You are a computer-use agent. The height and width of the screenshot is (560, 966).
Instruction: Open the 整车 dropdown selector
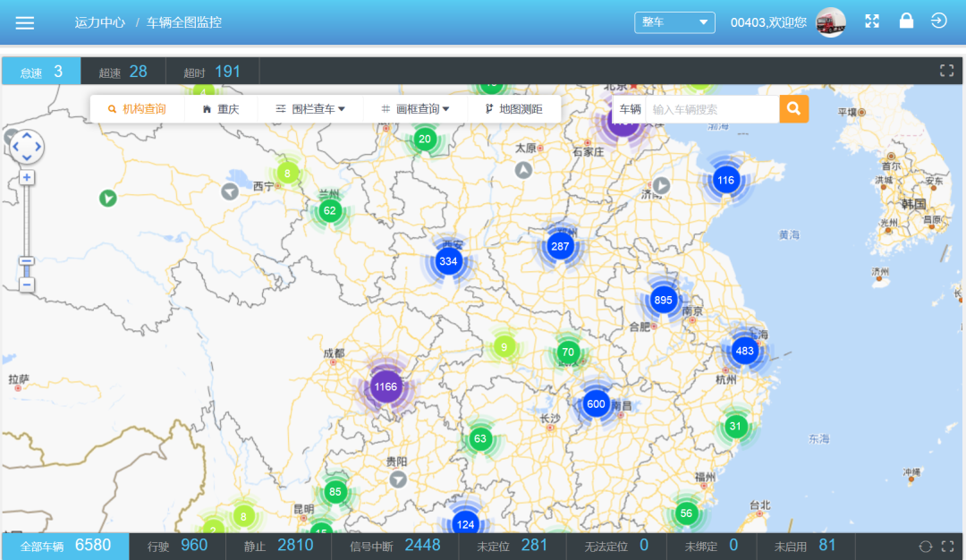(674, 22)
